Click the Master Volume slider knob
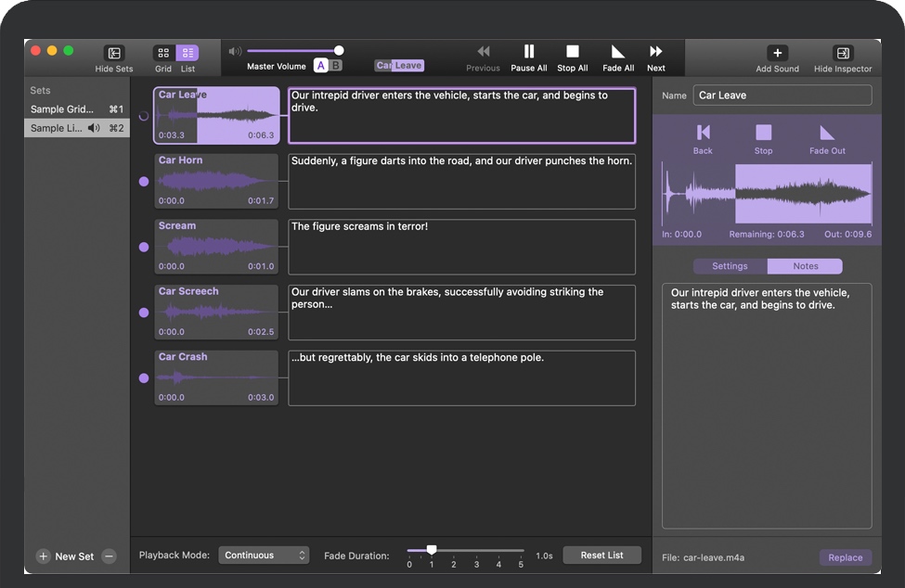The width and height of the screenshot is (905, 588). click(339, 50)
